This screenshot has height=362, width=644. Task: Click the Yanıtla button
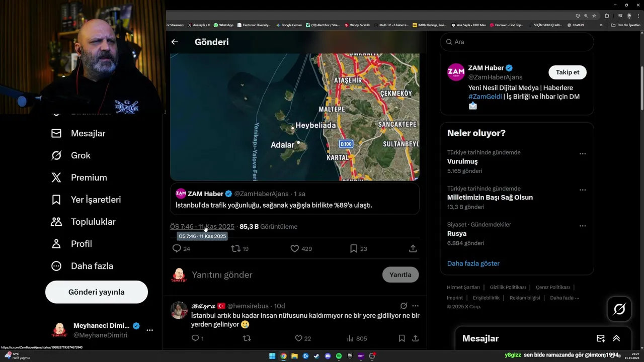pyautogui.click(x=400, y=275)
